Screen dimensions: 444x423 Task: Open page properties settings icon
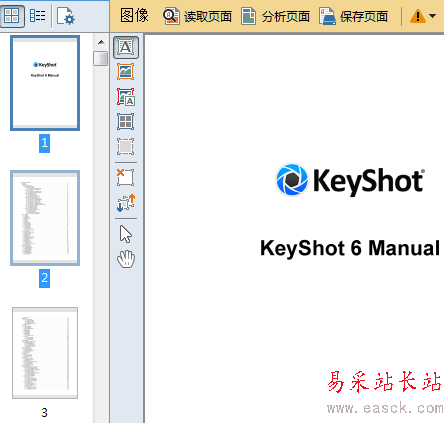65,16
